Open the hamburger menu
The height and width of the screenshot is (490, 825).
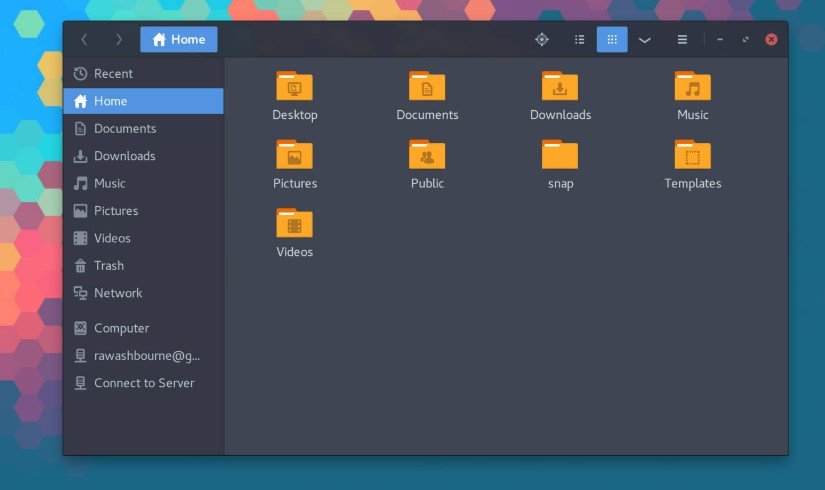pos(682,39)
